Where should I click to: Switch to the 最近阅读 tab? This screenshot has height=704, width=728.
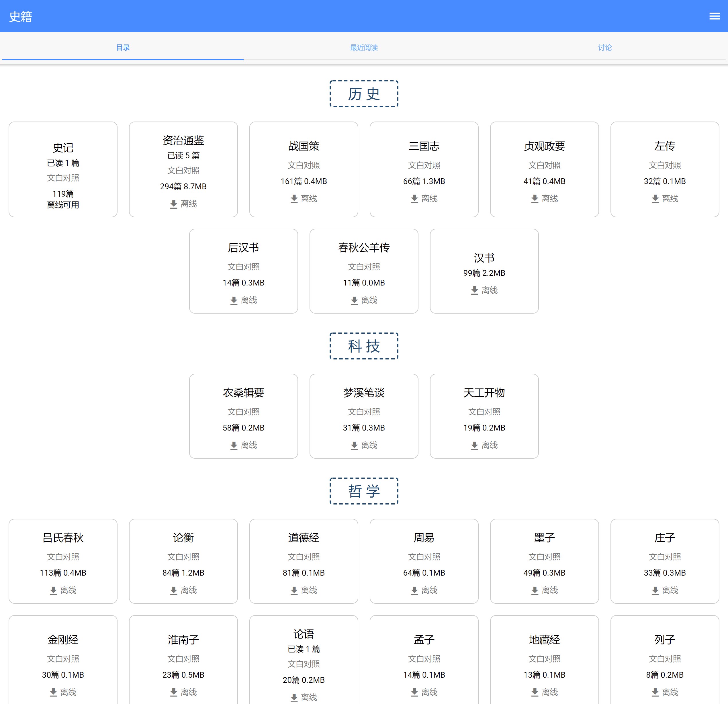coord(364,48)
